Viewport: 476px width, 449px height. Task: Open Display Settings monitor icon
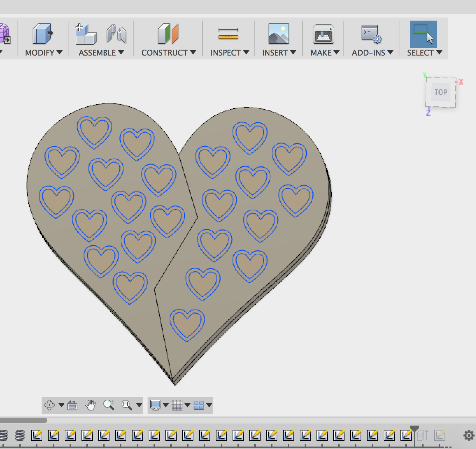tap(155, 405)
